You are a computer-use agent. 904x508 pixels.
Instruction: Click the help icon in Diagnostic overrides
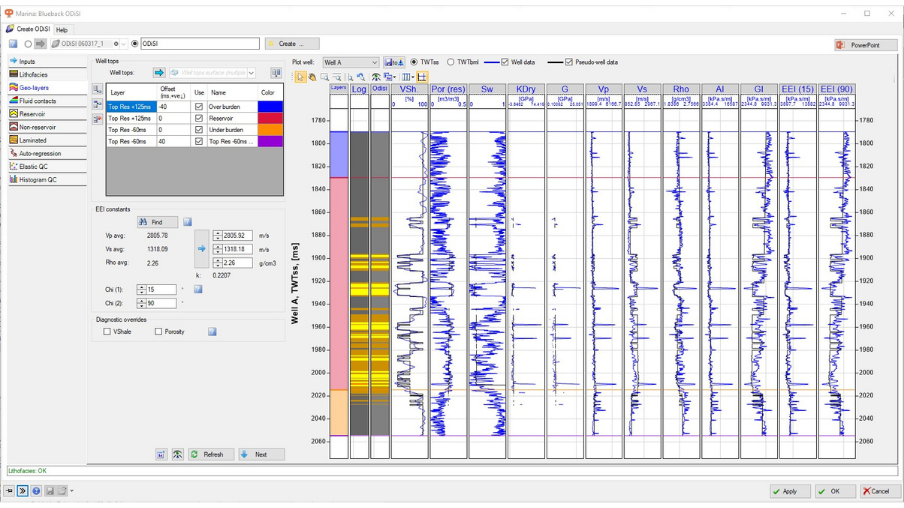[212, 332]
